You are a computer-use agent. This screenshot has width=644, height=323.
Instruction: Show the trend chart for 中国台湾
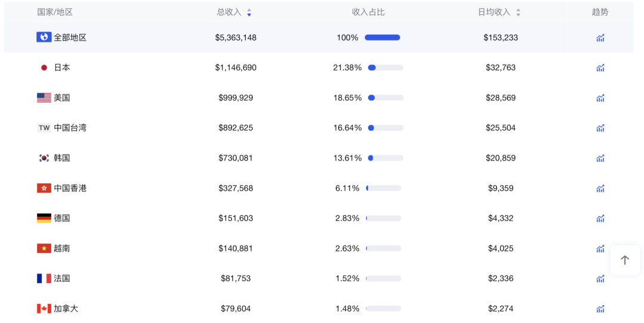click(600, 128)
